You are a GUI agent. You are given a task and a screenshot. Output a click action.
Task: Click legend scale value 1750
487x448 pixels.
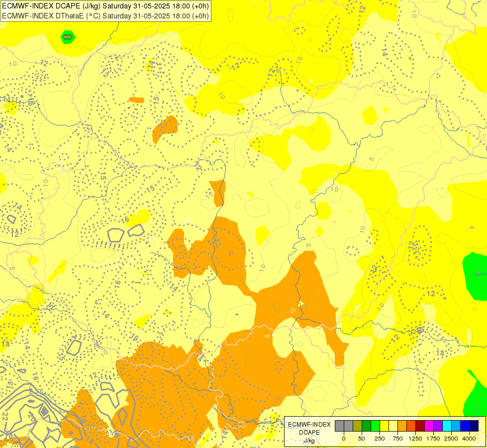point(433,439)
